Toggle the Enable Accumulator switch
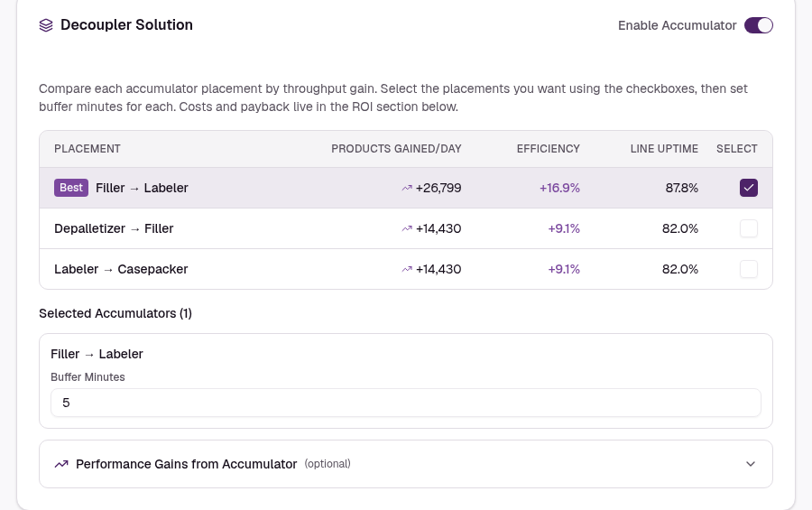 [x=759, y=25]
